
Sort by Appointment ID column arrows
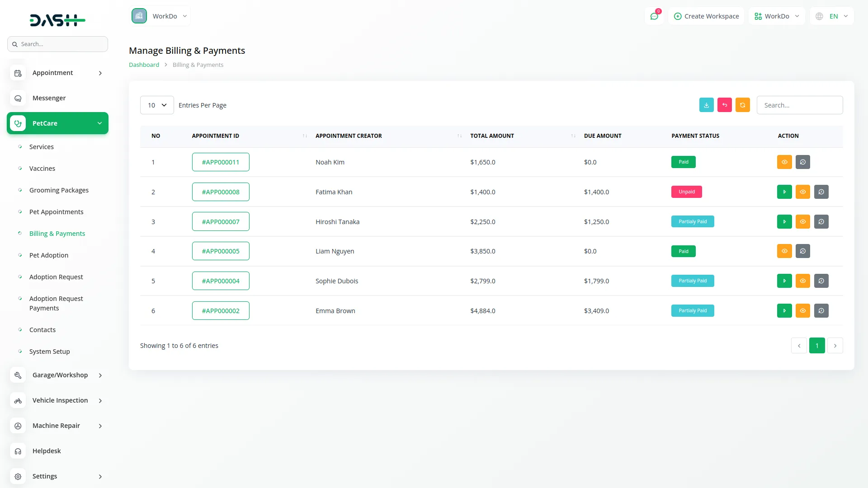(x=305, y=136)
